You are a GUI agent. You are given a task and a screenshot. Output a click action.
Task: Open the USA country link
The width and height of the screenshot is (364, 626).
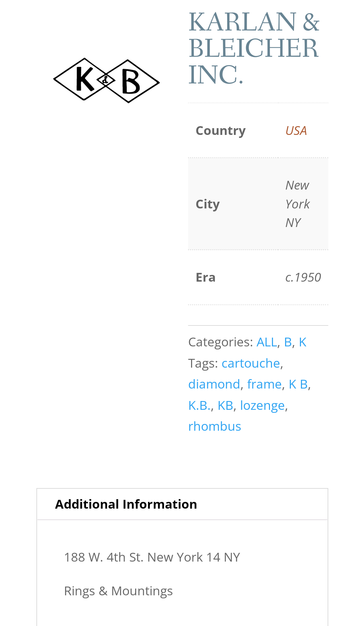(x=296, y=131)
